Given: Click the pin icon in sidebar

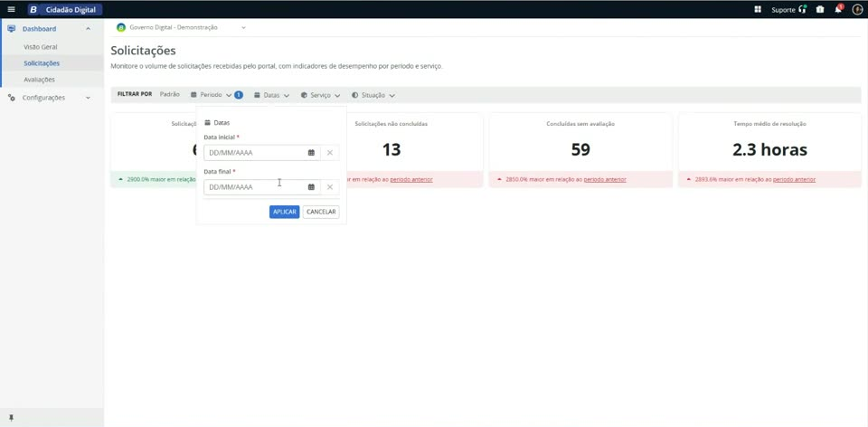Looking at the screenshot, I should [11, 418].
